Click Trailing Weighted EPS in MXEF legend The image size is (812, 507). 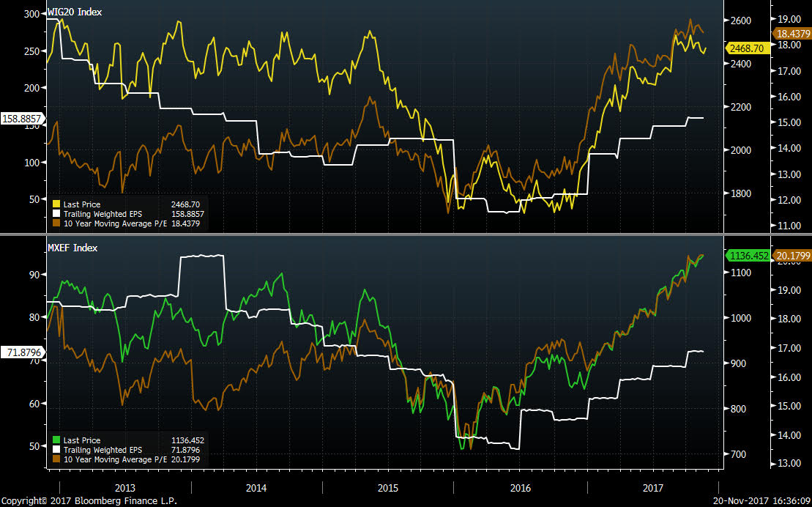point(103,450)
